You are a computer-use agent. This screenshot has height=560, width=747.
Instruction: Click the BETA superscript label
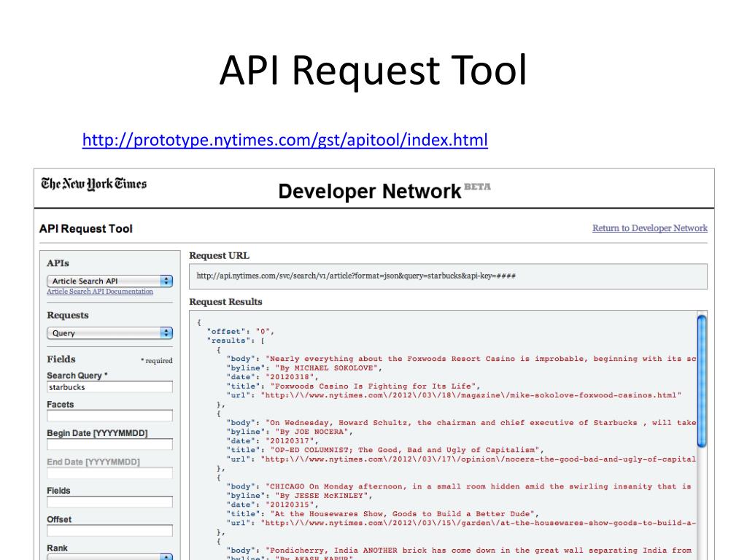tap(477, 187)
